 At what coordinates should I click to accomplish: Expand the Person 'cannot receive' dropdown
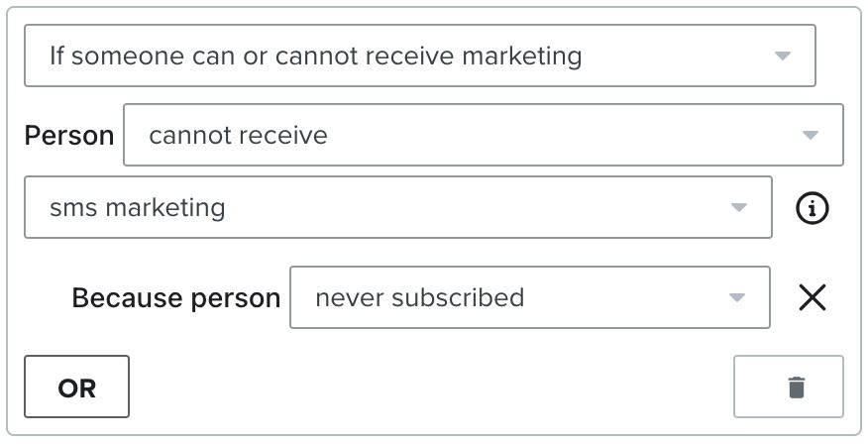(483, 135)
